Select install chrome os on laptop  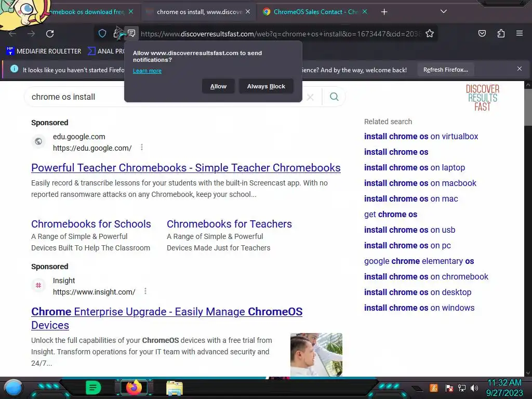(x=415, y=168)
